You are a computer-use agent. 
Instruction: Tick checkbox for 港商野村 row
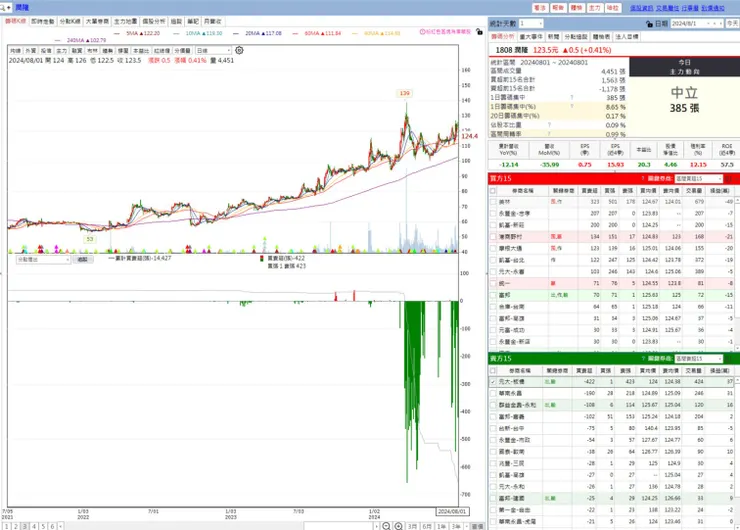click(493, 237)
